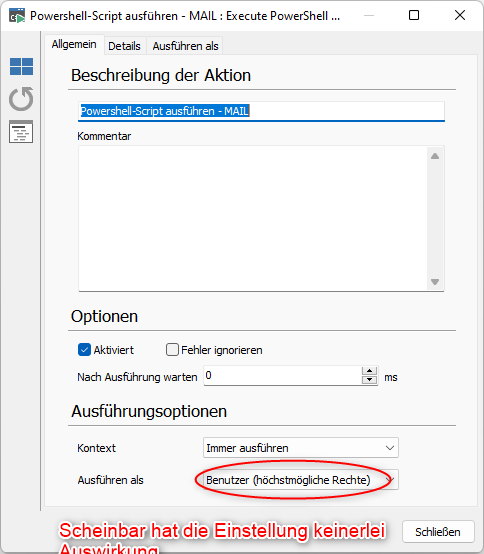Click the action name text field
The width and height of the screenshot is (484, 554).
261,111
